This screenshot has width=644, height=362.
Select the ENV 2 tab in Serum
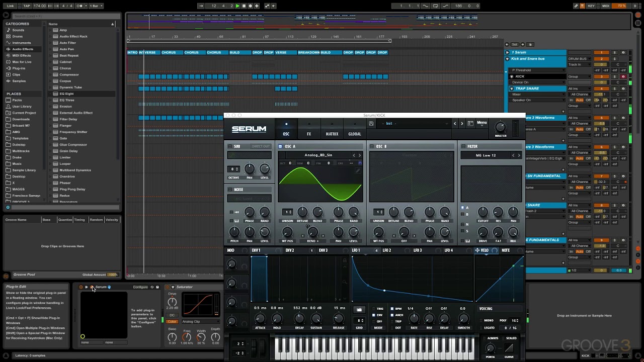coord(290,250)
